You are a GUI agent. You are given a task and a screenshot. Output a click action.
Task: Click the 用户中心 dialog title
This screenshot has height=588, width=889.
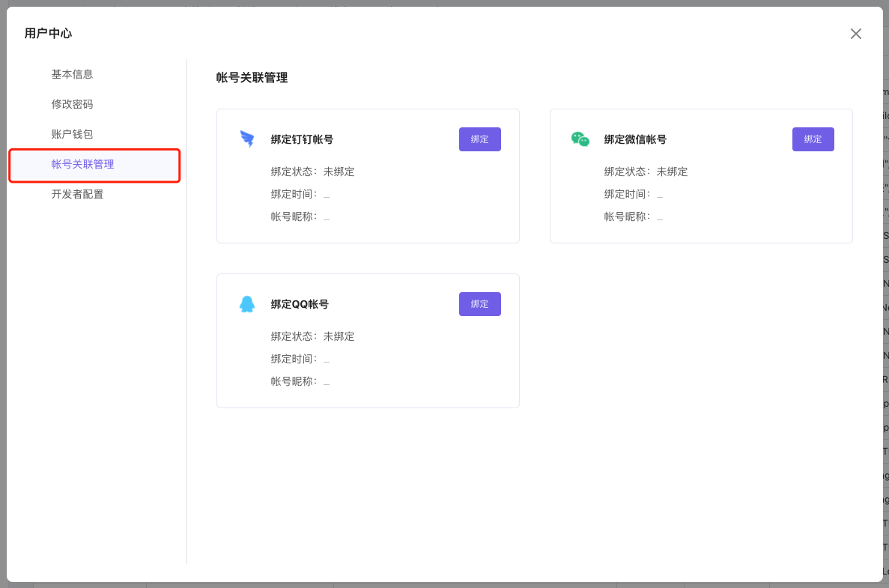[48, 34]
